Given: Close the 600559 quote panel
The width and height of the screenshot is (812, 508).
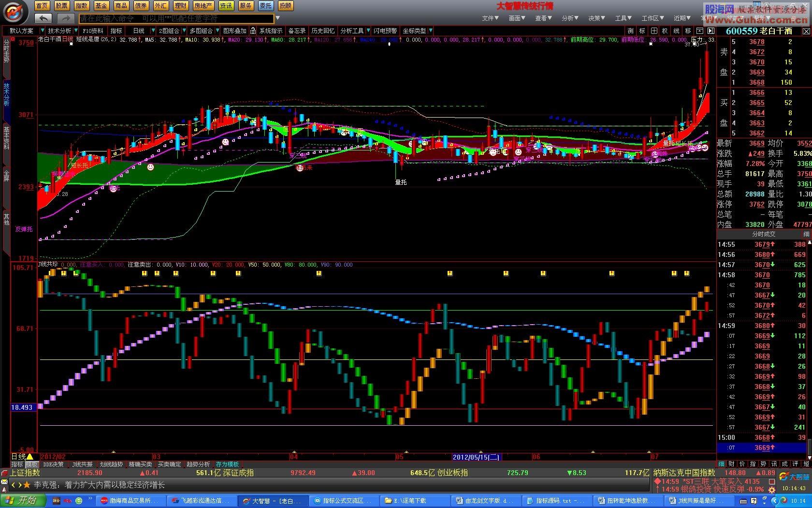Looking at the screenshot, I should [x=806, y=31].
